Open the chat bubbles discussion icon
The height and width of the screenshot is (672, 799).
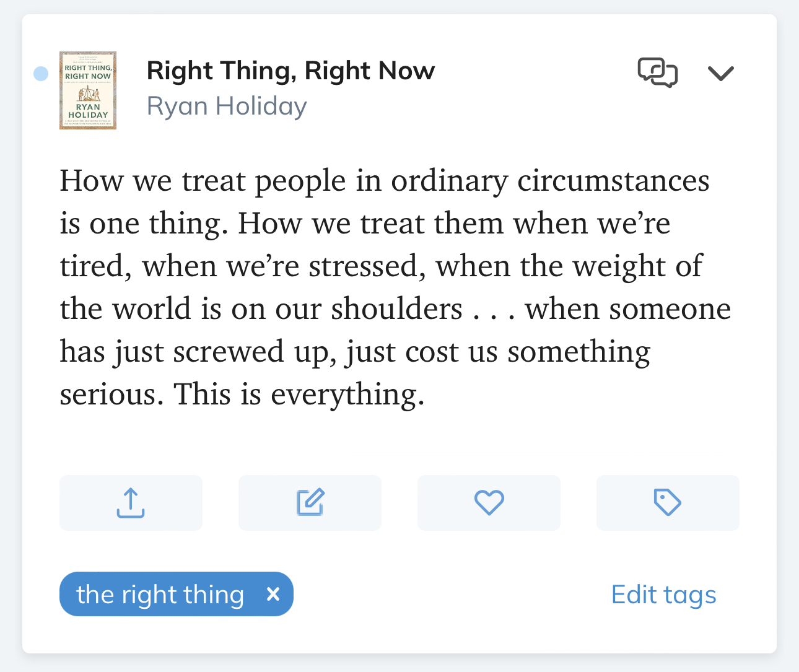(x=657, y=73)
